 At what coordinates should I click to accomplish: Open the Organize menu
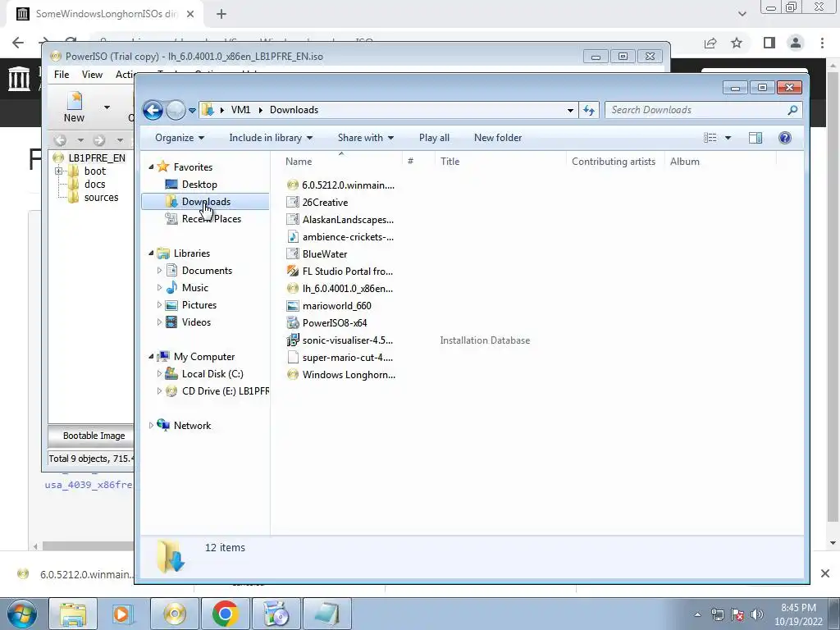pyautogui.click(x=180, y=138)
